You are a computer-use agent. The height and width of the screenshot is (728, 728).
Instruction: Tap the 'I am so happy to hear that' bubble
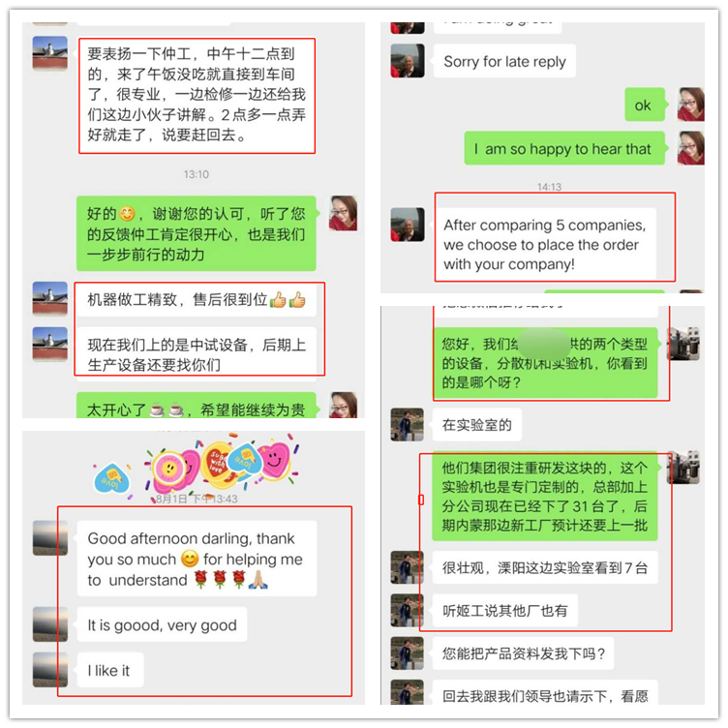(x=564, y=148)
